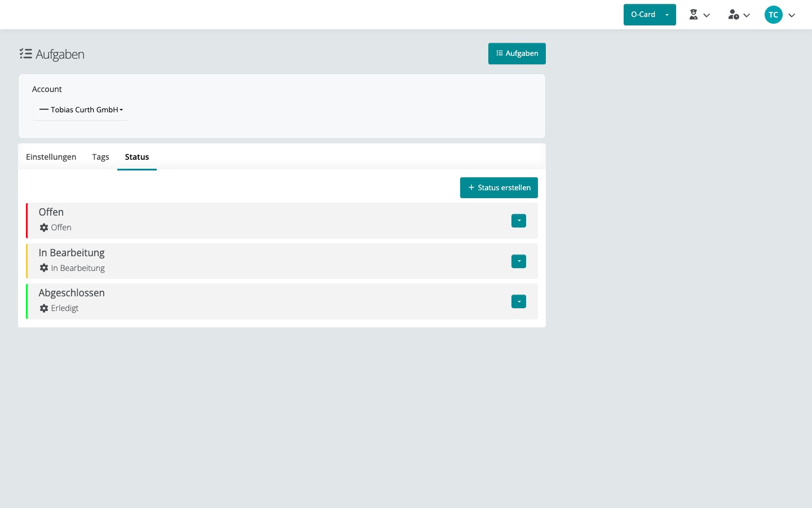Image resolution: width=812 pixels, height=508 pixels.
Task: Click the gear icon beside In Bearbeitung subtitle
Action: (x=44, y=268)
